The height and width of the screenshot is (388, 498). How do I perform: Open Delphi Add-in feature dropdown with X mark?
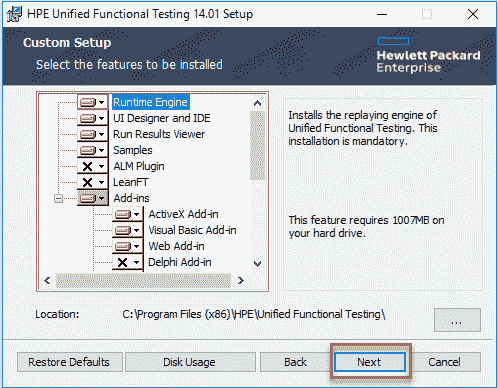128,262
